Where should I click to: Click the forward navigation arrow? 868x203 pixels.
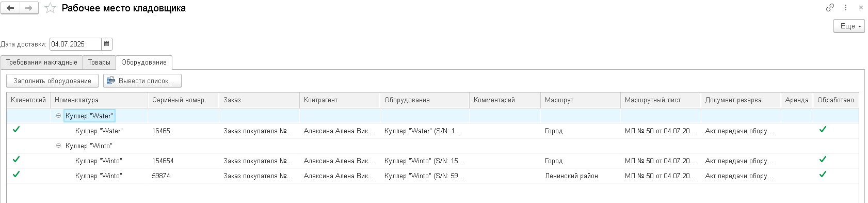coord(29,8)
